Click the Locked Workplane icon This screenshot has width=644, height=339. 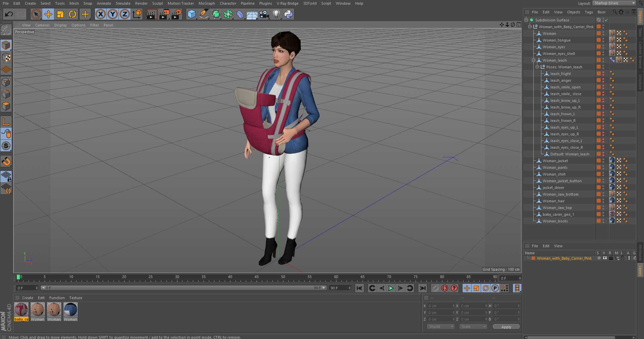pos(6,176)
